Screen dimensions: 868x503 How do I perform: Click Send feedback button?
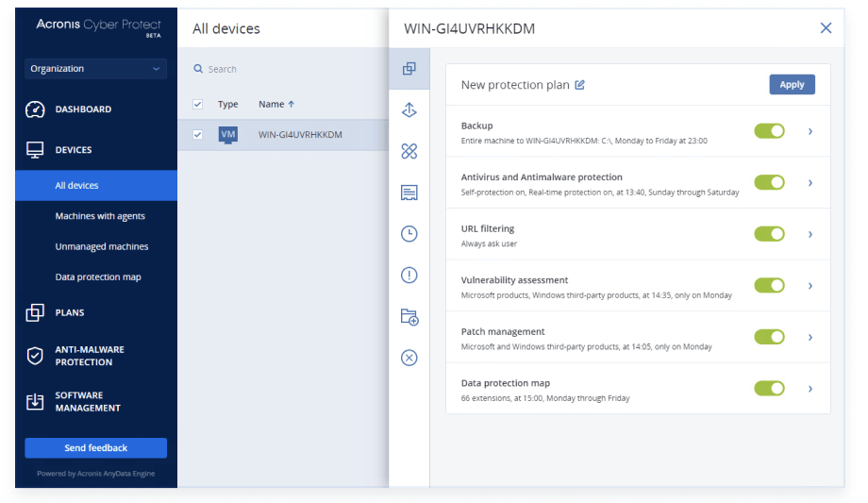(x=96, y=447)
